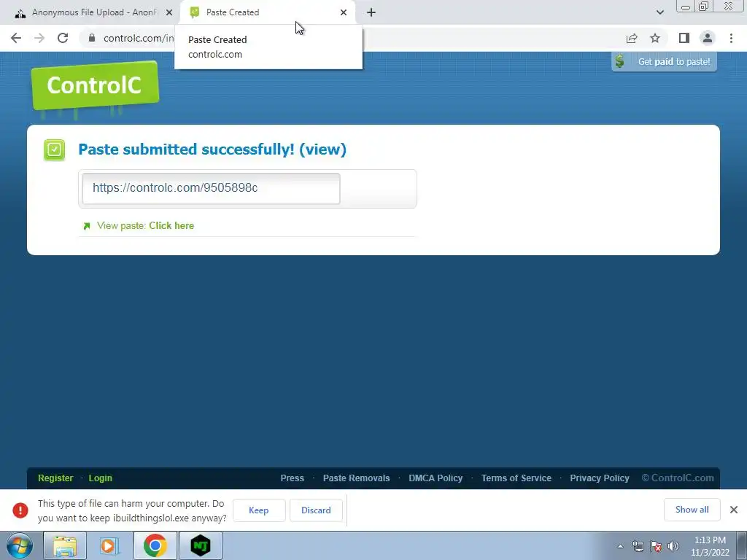Open DMCA Policy footer link
Viewport: 747px width, 560px height.
(x=436, y=478)
